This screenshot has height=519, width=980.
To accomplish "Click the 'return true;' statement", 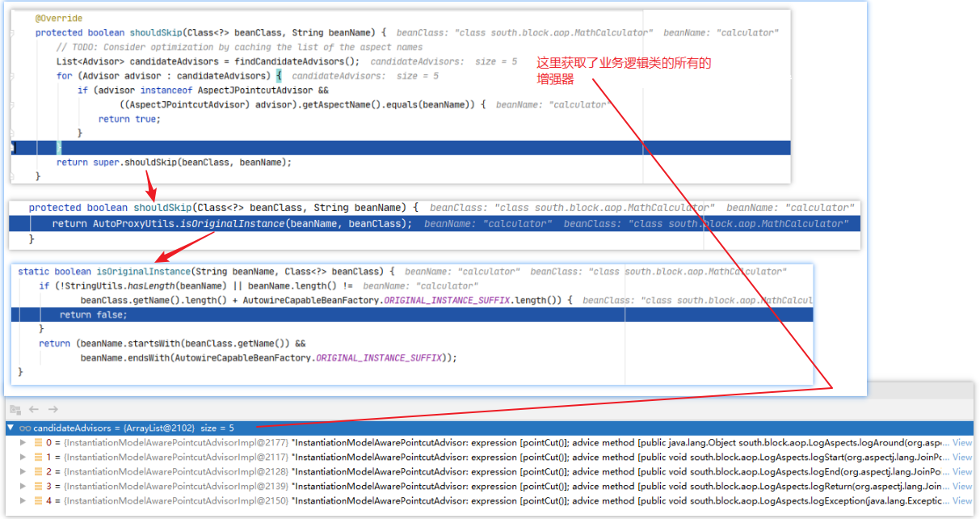I will point(129,119).
